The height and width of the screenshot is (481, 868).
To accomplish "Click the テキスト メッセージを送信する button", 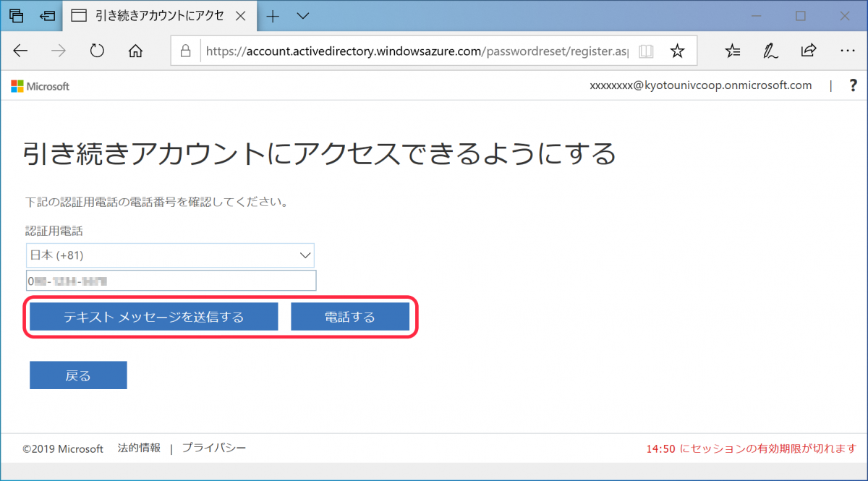I will click(x=153, y=316).
